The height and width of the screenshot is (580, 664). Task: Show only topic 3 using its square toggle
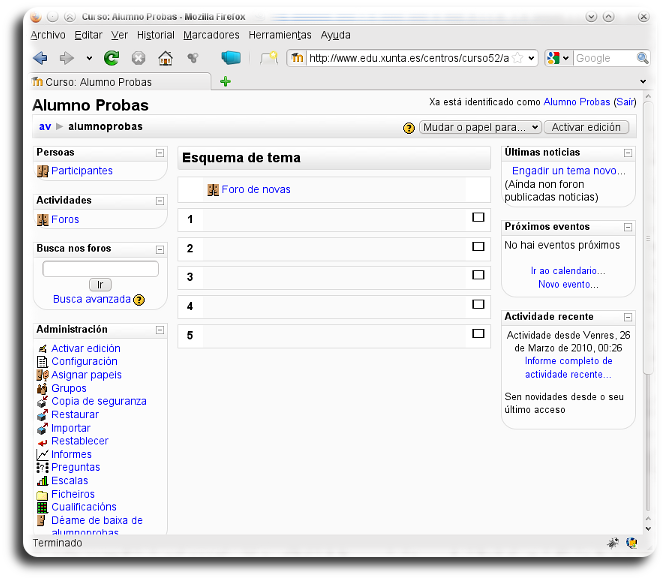pyautogui.click(x=478, y=275)
